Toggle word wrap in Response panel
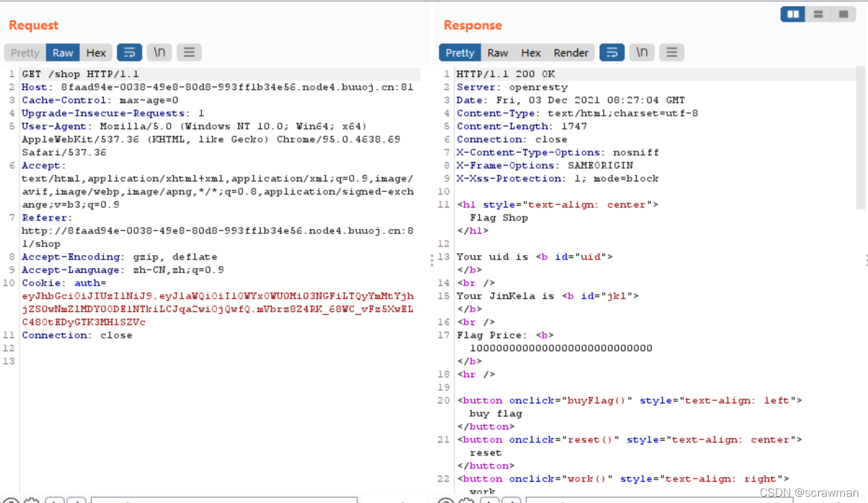This screenshot has height=503, width=868. 612,53
